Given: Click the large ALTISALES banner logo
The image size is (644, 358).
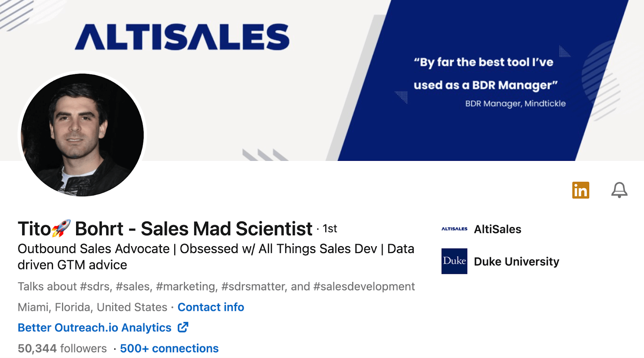Looking at the screenshot, I should coord(182,37).
